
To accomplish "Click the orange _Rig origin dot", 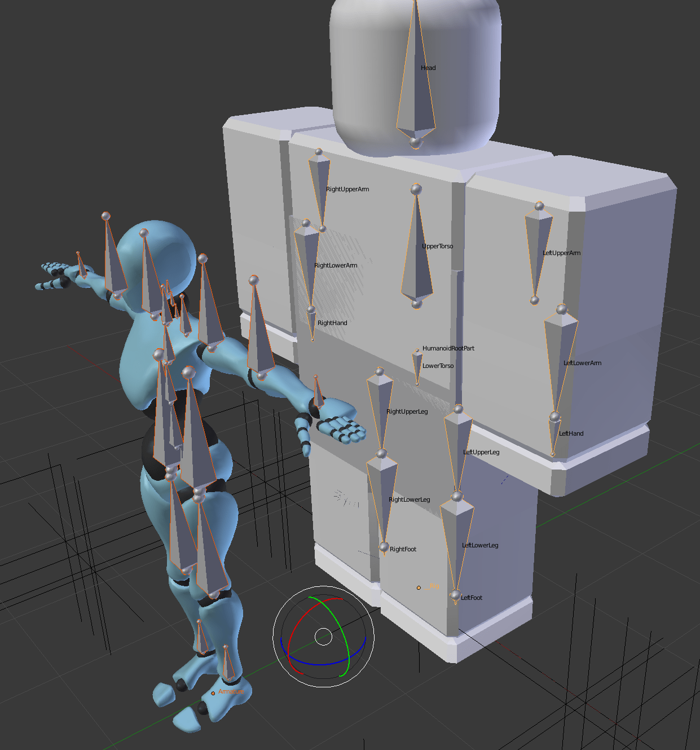I will [419, 587].
